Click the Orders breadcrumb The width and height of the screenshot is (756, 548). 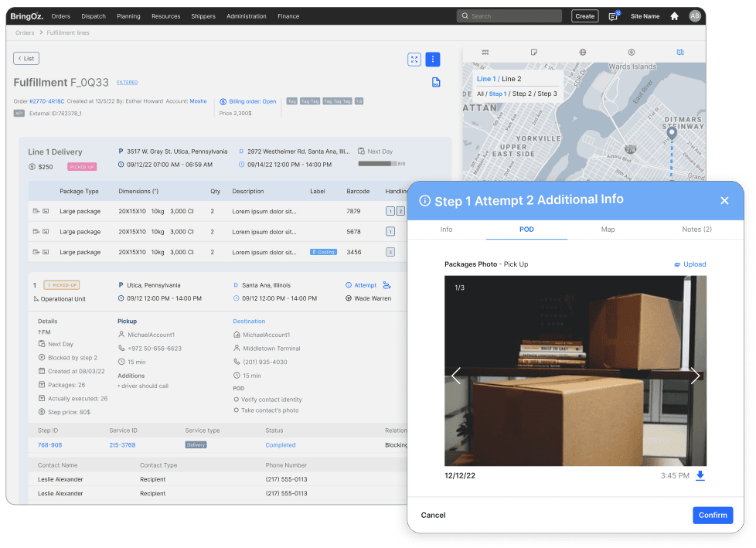(x=25, y=32)
